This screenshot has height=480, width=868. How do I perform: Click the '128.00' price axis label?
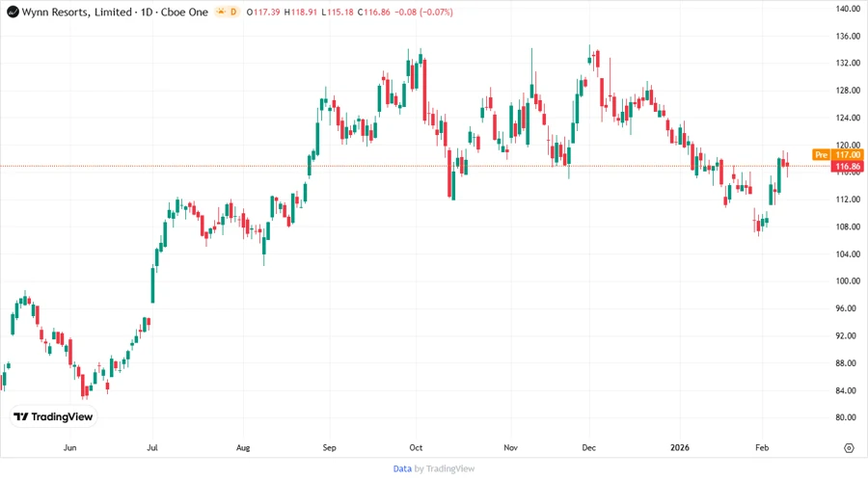click(x=848, y=91)
